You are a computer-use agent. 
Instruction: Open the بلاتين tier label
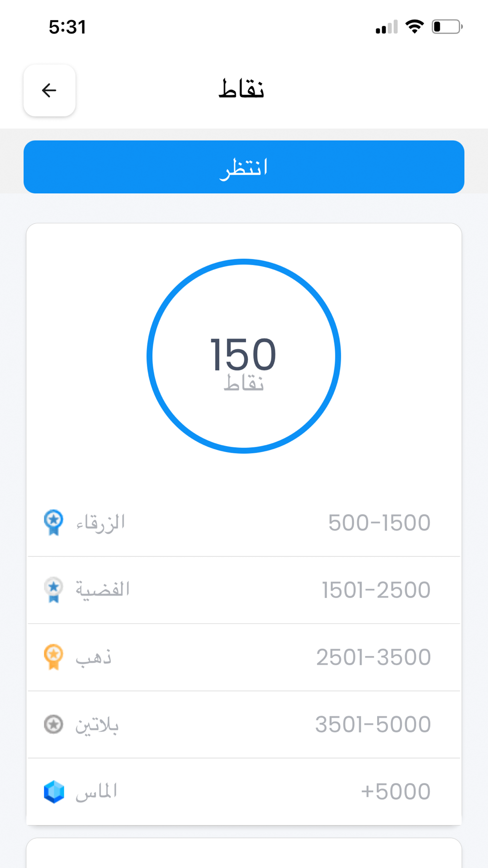[97, 724]
